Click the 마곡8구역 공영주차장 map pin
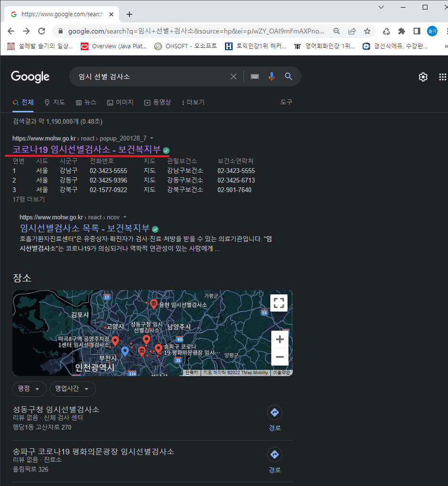This screenshot has height=486, width=448. tap(115, 341)
